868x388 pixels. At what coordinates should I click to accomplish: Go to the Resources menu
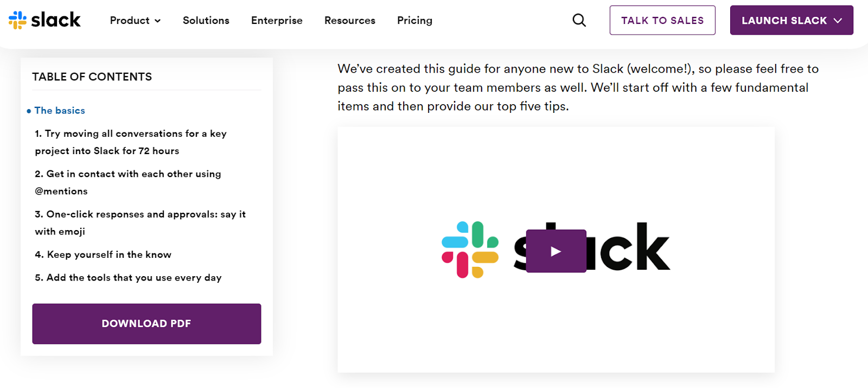[x=349, y=20]
